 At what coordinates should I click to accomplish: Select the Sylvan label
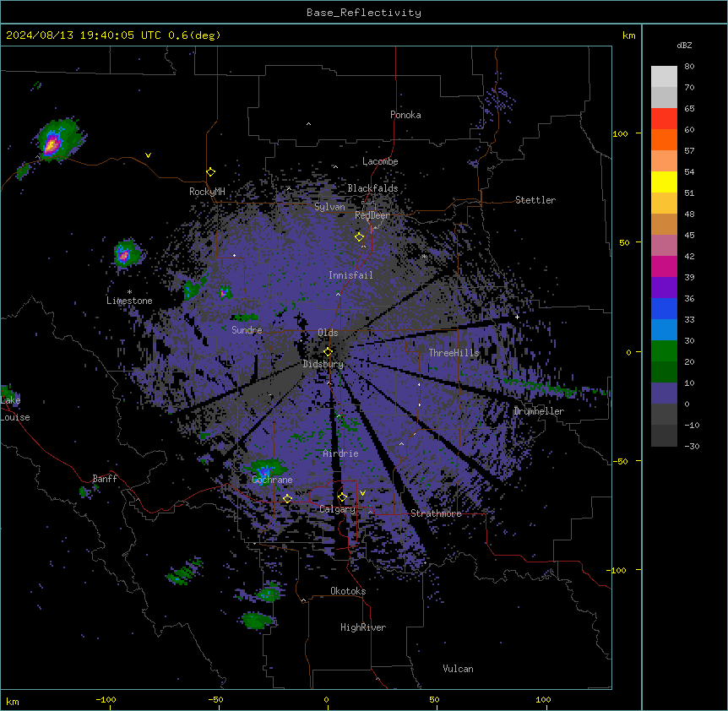coord(329,207)
